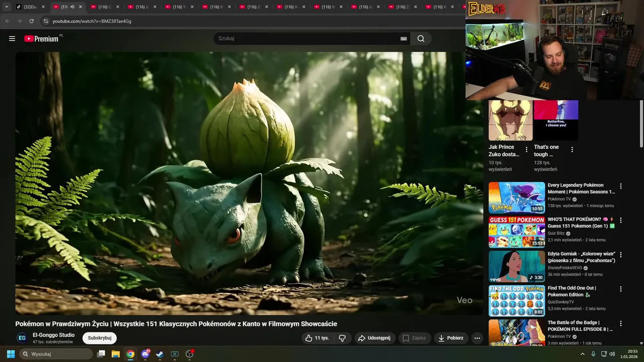Open options for Edyta Górniak Kolorowy wiatr video
The height and width of the screenshot is (362, 644).
(x=620, y=255)
